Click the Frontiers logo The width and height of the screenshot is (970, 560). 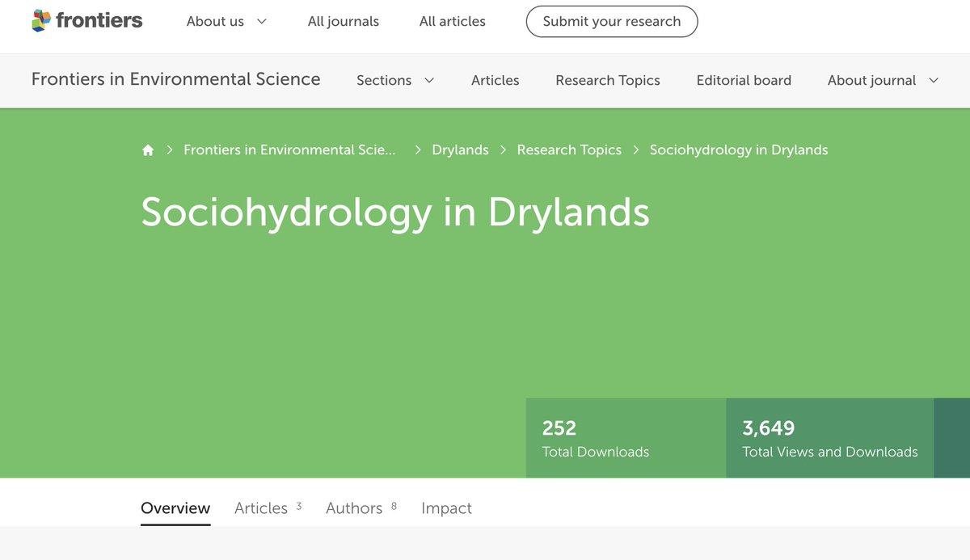[x=87, y=21]
